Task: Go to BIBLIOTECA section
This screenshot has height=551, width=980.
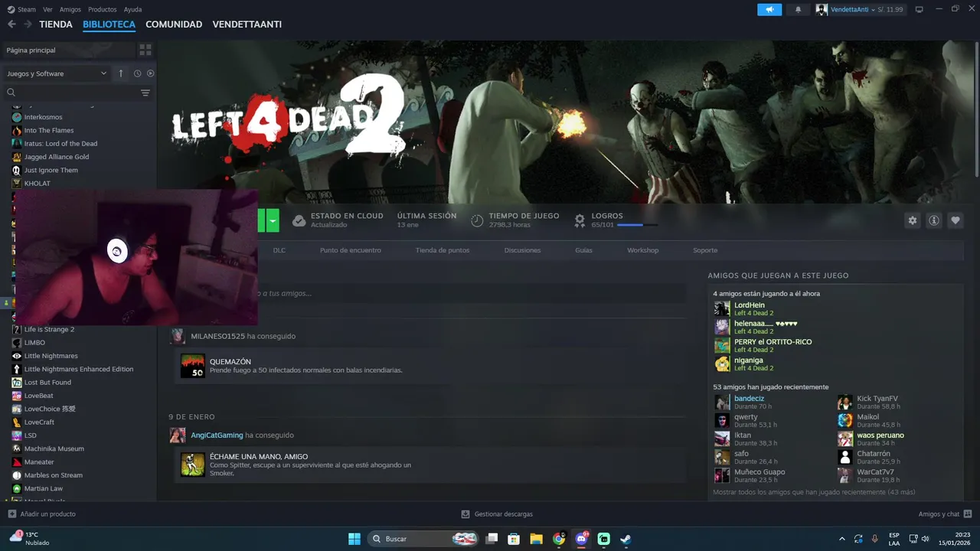Action: [109, 24]
